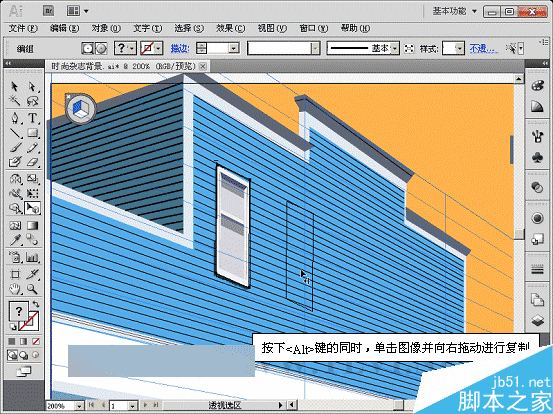This screenshot has height=414, width=553.
Task: Select the Lasso tool
Action: pos(32,101)
